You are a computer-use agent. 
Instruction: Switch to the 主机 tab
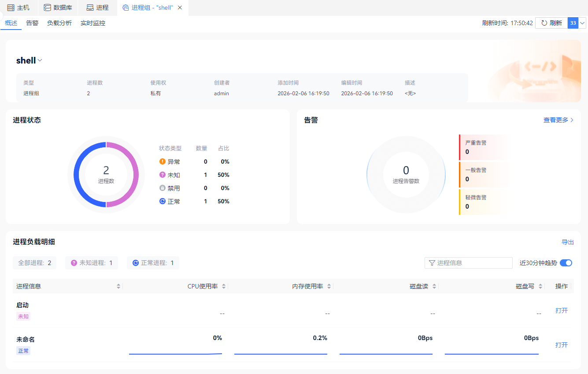[x=18, y=7]
